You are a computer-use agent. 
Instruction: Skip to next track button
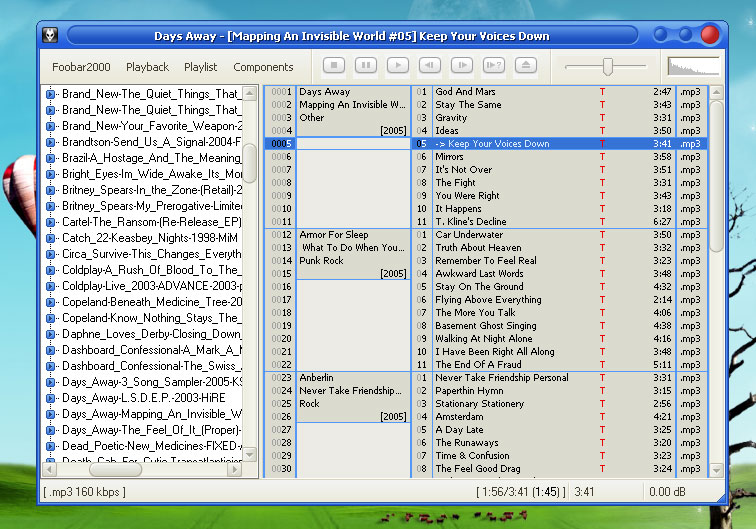[462, 66]
